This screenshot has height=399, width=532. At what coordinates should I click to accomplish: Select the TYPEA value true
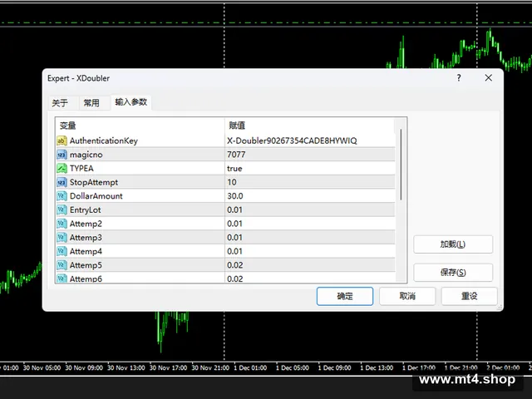pyautogui.click(x=234, y=168)
